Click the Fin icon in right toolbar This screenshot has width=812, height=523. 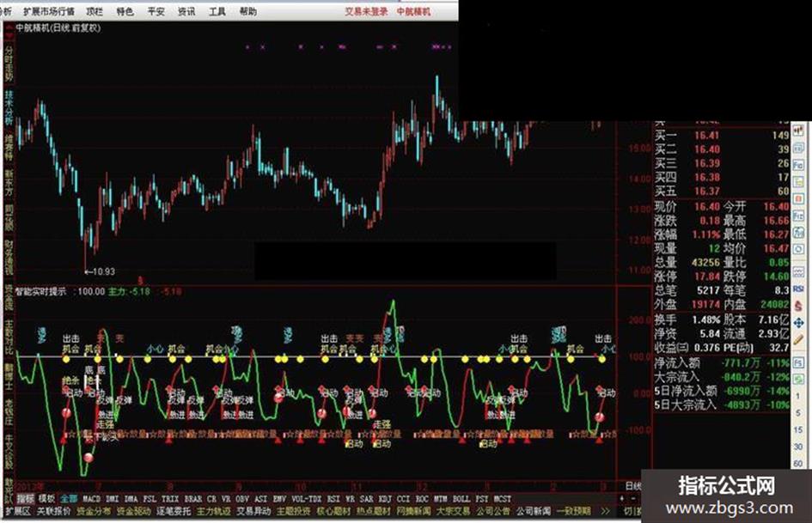[798, 165]
